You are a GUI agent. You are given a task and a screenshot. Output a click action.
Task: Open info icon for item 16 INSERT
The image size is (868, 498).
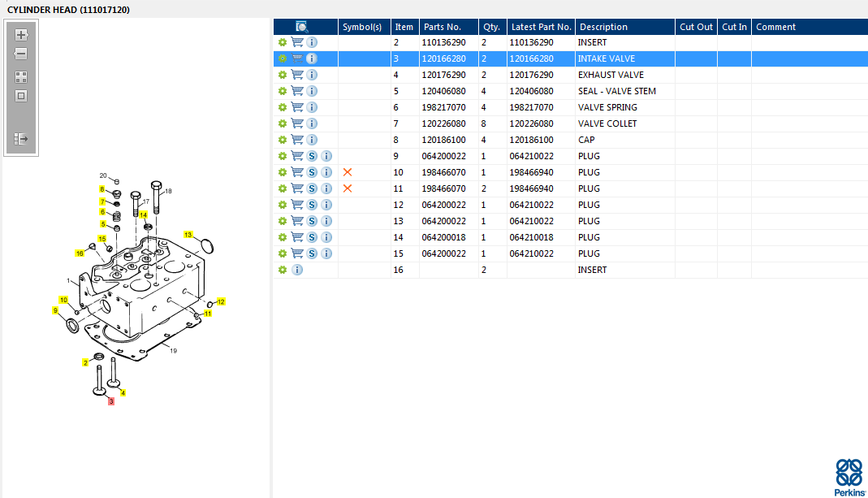coord(297,270)
